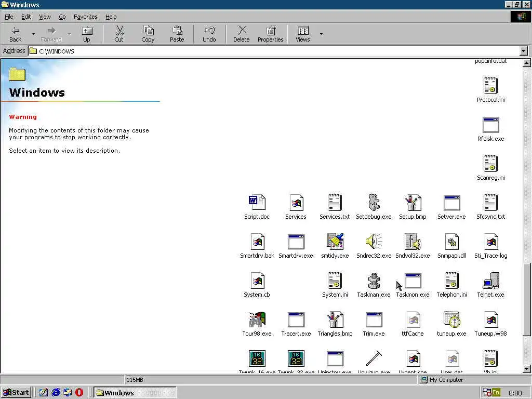The image size is (532, 399).
Task: Click the vertical scrollbar thumb
Action: click(x=527, y=300)
